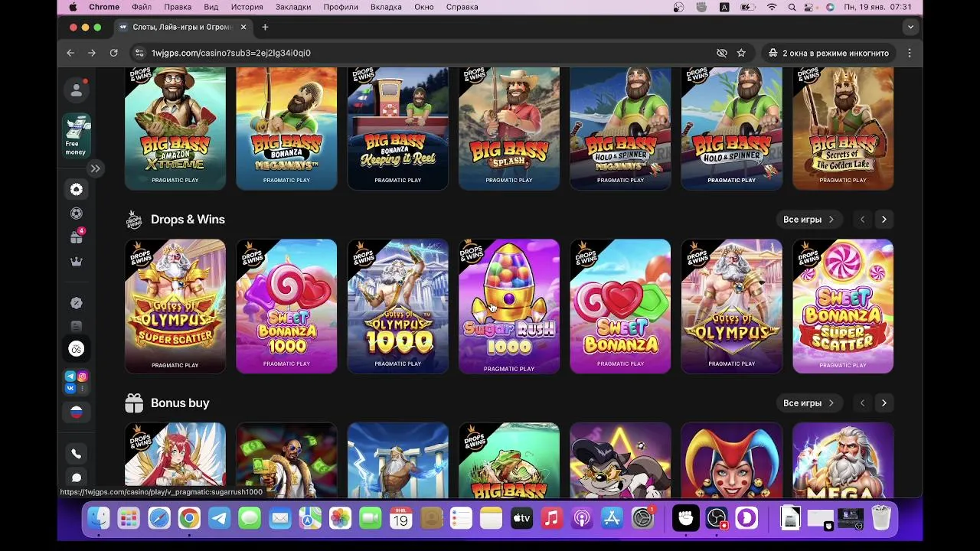Image resolution: width=980 pixels, height=551 pixels.
Task: Show previous Bonus buy games
Action: 862,403
